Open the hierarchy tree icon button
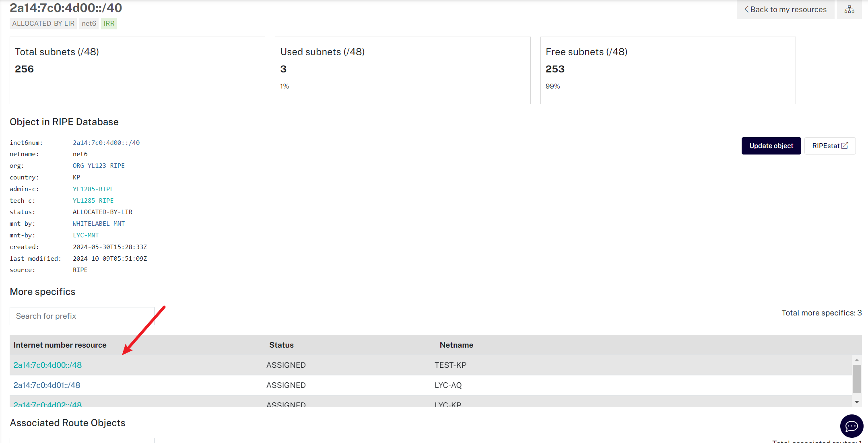 849,10
